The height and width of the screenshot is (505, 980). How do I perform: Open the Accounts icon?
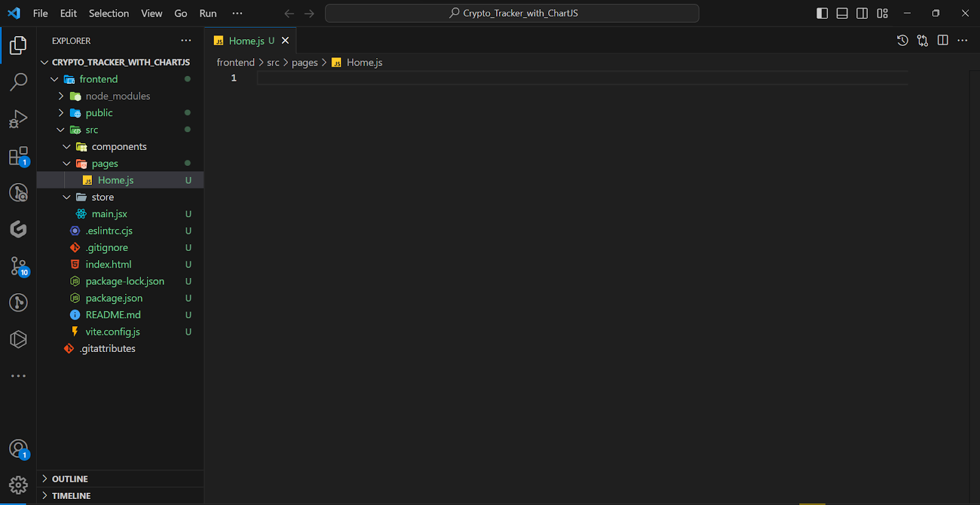click(18, 449)
